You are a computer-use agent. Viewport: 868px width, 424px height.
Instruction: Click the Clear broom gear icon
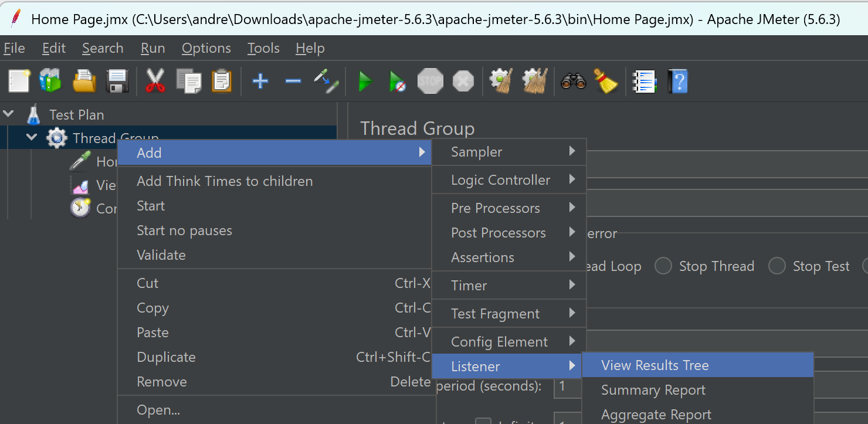coord(501,81)
